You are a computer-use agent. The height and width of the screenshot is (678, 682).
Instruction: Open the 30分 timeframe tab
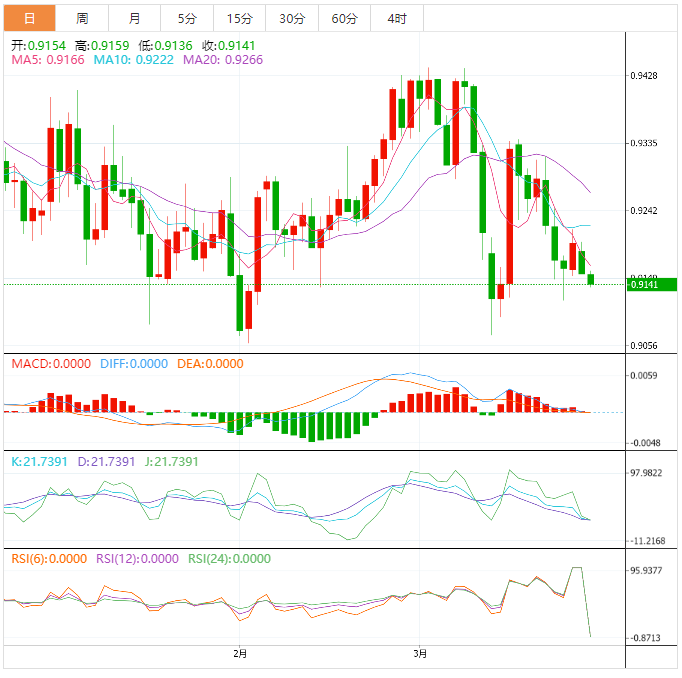tap(292, 18)
